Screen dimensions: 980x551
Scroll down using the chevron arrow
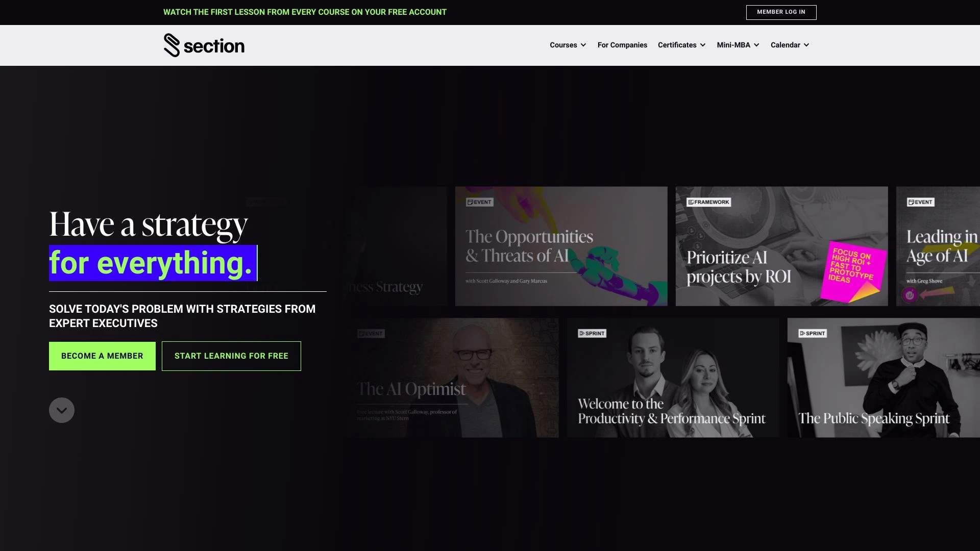pos(61,410)
